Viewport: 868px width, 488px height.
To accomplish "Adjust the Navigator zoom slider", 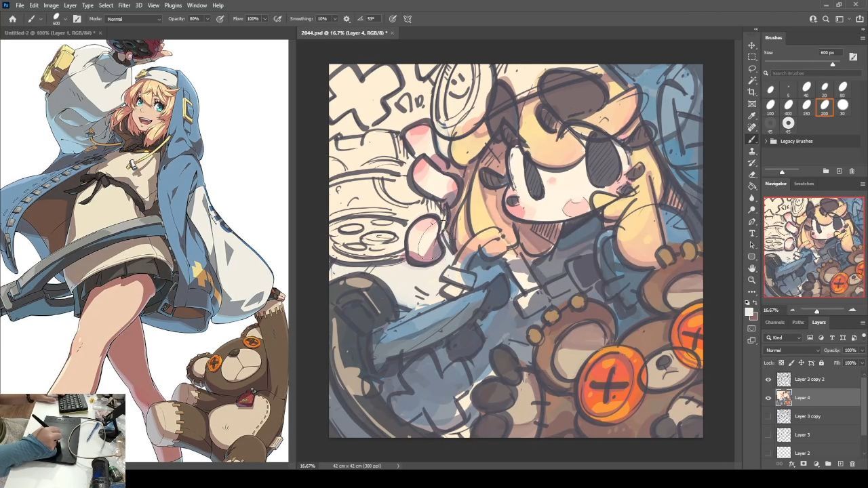I will [x=816, y=310].
